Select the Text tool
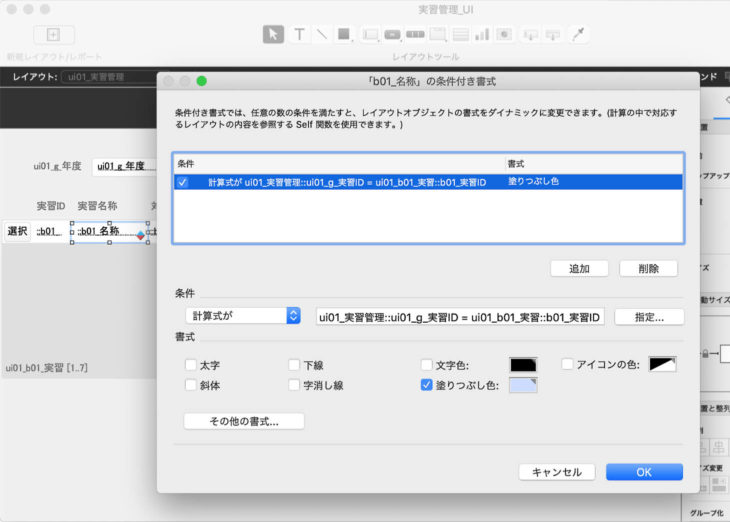This screenshot has height=522, width=730. point(299,35)
